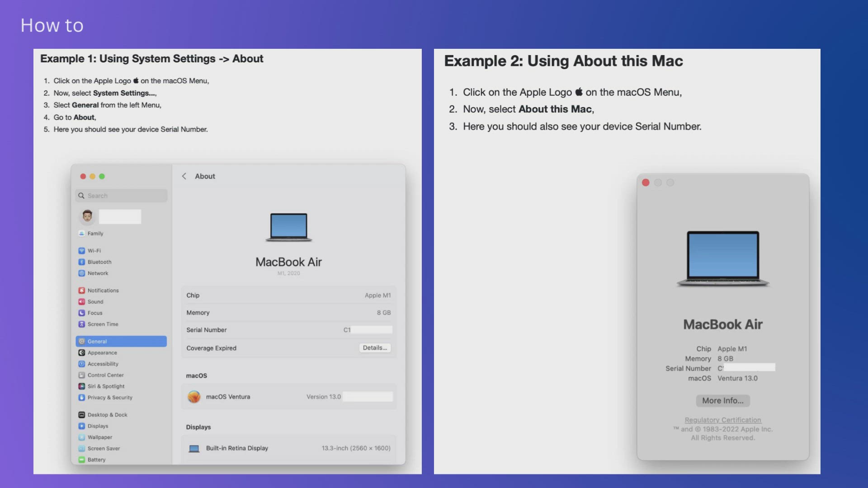Click the Privacy & Security icon
This screenshot has width=868, height=488.
(x=81, y=398)
